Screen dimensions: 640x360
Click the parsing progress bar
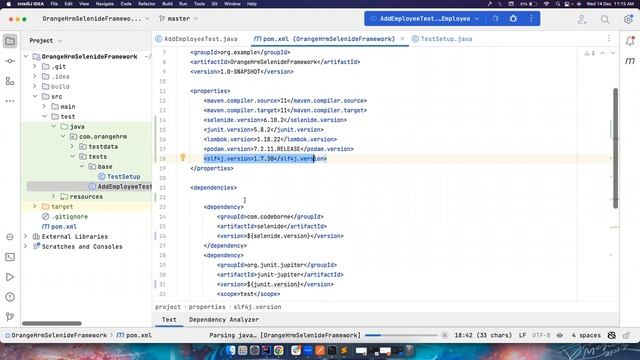[x=401, y=335]
